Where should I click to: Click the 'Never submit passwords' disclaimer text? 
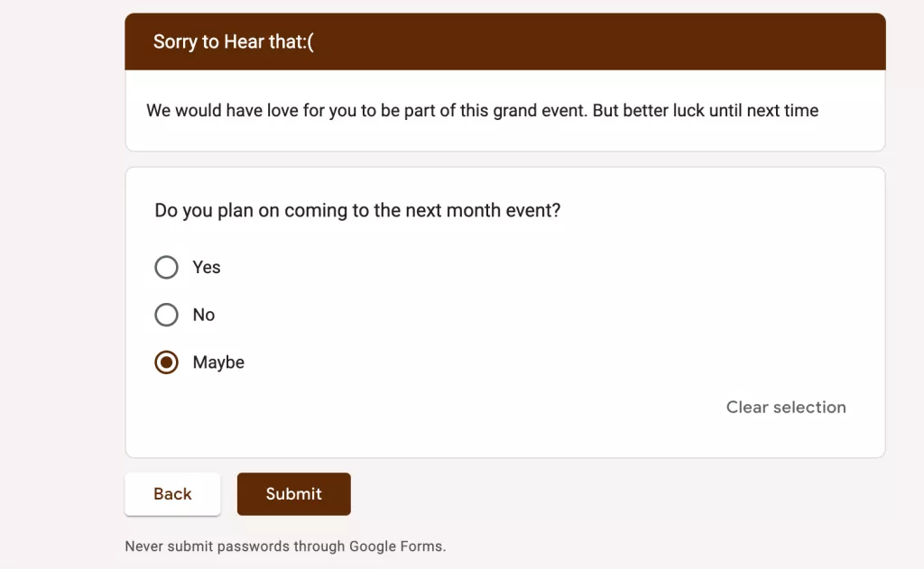[x=286, y=546]
